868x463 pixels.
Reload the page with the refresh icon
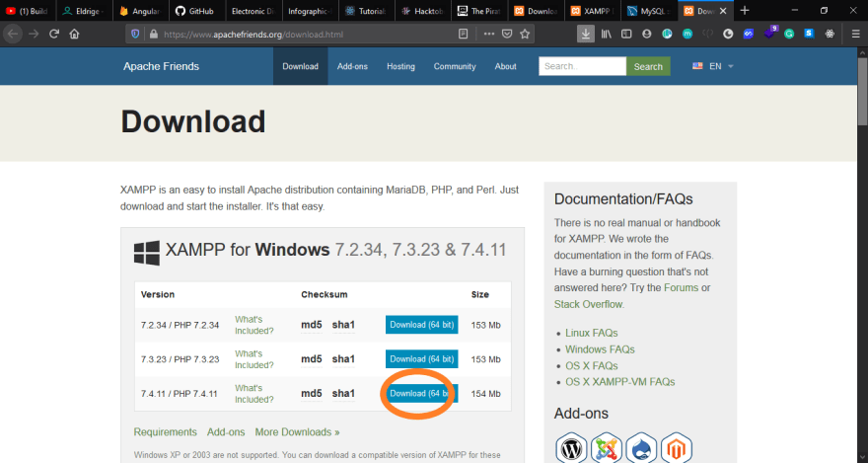pyautogui.click(x=53, y=34)
